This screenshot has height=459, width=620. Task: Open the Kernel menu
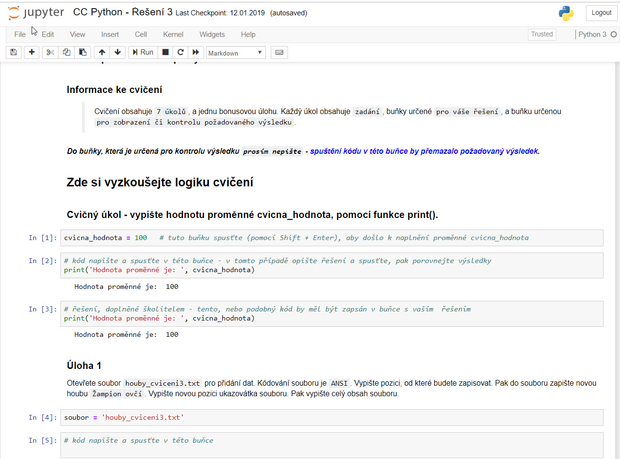(173, 34)
